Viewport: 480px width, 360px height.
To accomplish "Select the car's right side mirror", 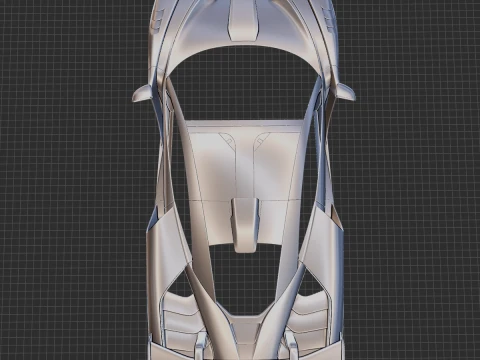I will point(346,91).
